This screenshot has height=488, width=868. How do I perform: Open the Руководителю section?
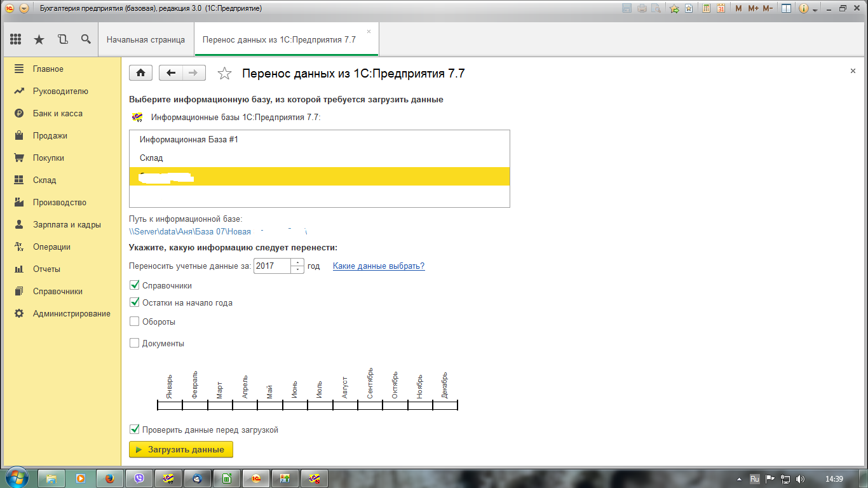pos(61,91)
